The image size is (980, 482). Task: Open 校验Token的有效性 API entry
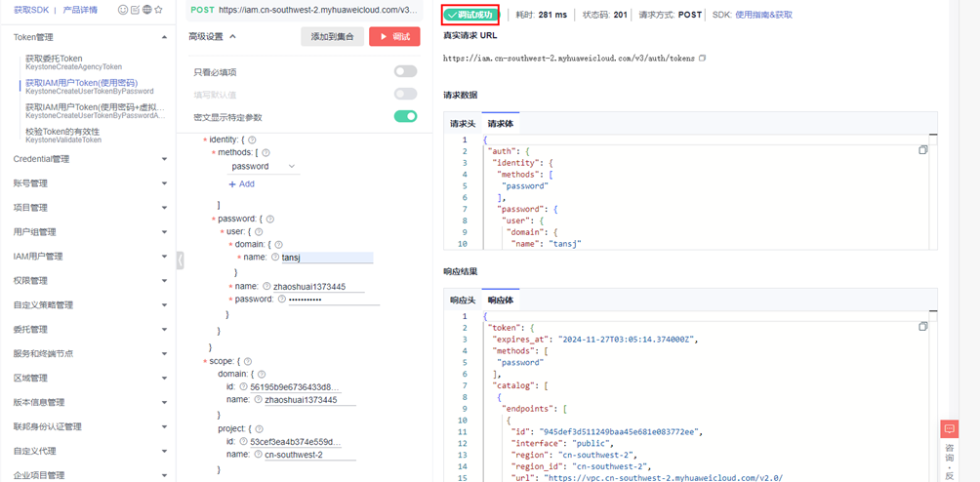pyautogui.click(x=63, y=136)
